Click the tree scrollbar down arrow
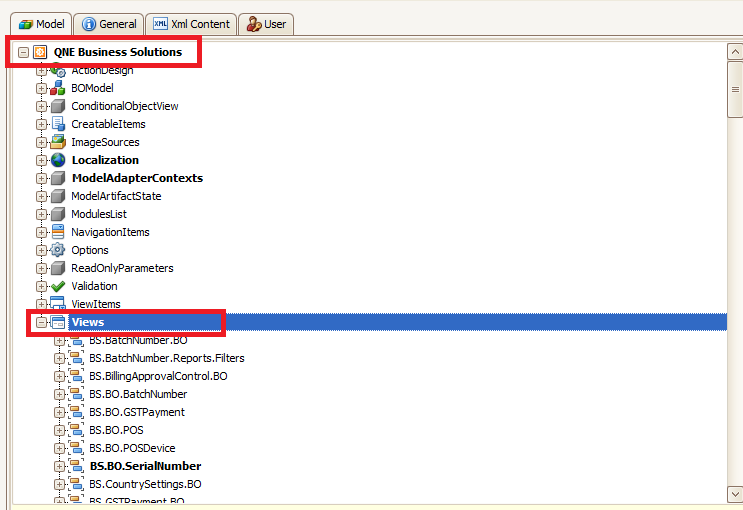 coord(735,493)
